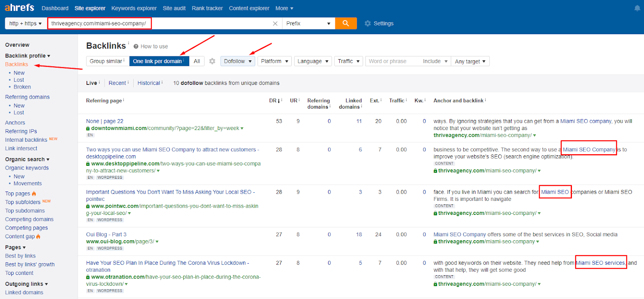Show info tooltip for Referring page column

[x=124, y=100]
